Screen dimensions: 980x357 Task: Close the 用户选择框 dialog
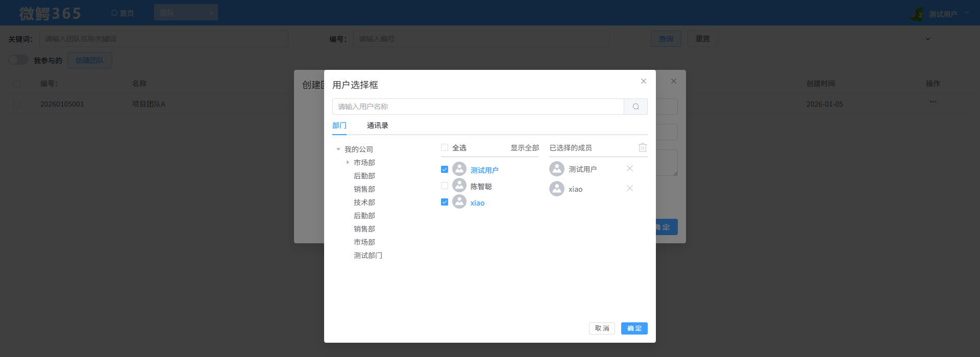point(644,81)
